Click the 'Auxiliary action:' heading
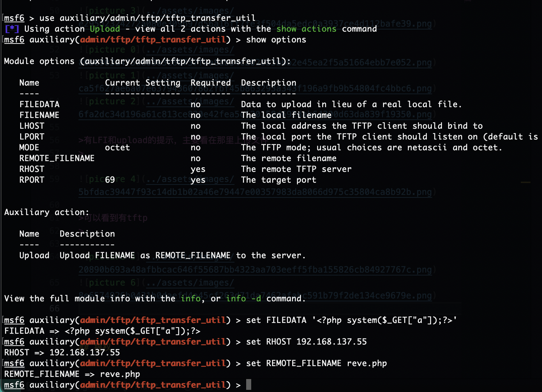542x392 pixels. click(x=46, y=212)
